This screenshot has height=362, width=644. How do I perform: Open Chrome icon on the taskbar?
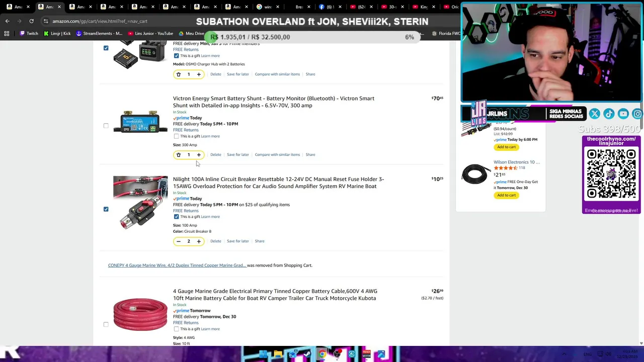click(322, 354)
